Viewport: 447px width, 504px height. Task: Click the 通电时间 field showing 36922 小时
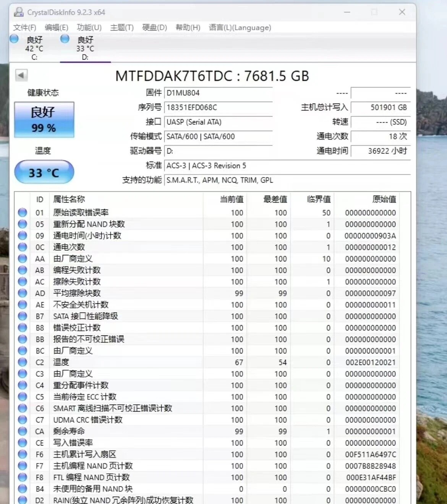[381, 151]
